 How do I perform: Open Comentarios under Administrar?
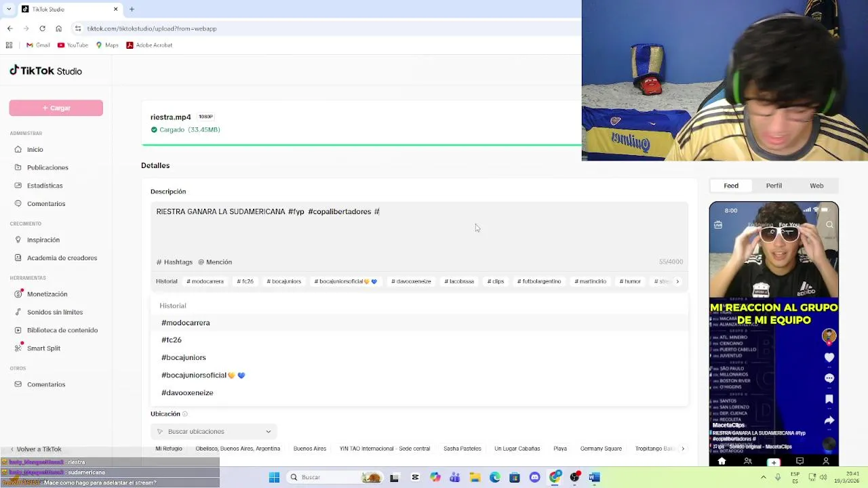pyautogui.click(x=46, y=204)
